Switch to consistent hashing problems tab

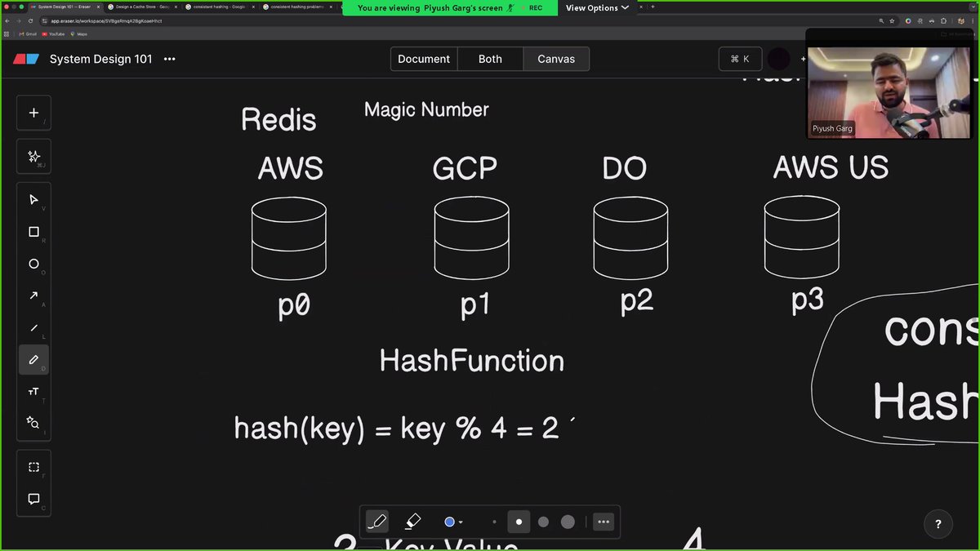coord(296,7)
